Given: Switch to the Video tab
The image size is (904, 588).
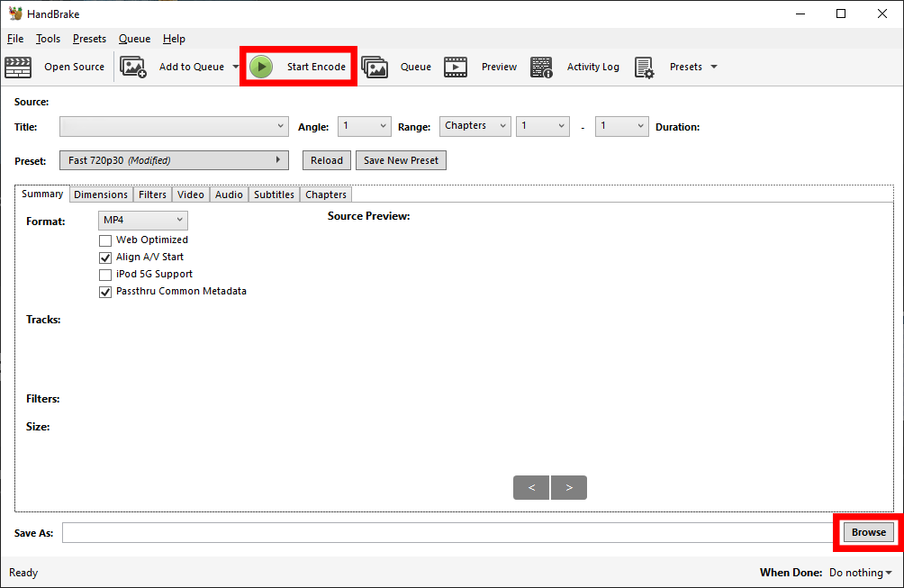Looking at the screenshot, I should coord(190,194).
